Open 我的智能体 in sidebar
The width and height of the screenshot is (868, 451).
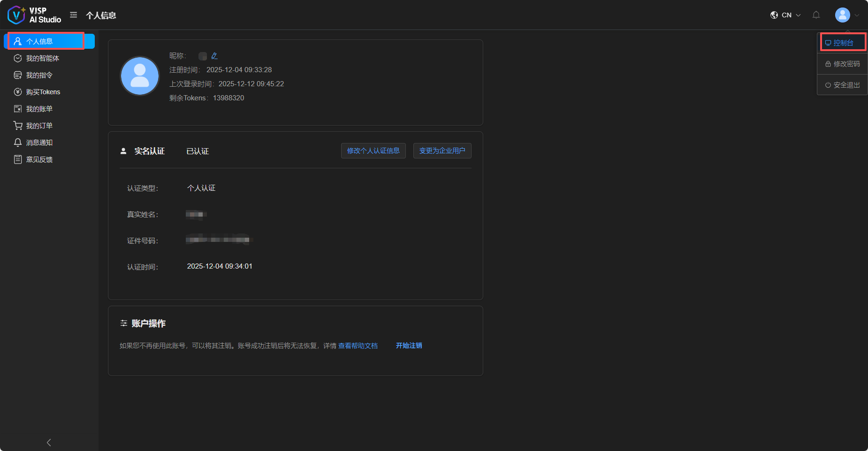coord(43,58)
